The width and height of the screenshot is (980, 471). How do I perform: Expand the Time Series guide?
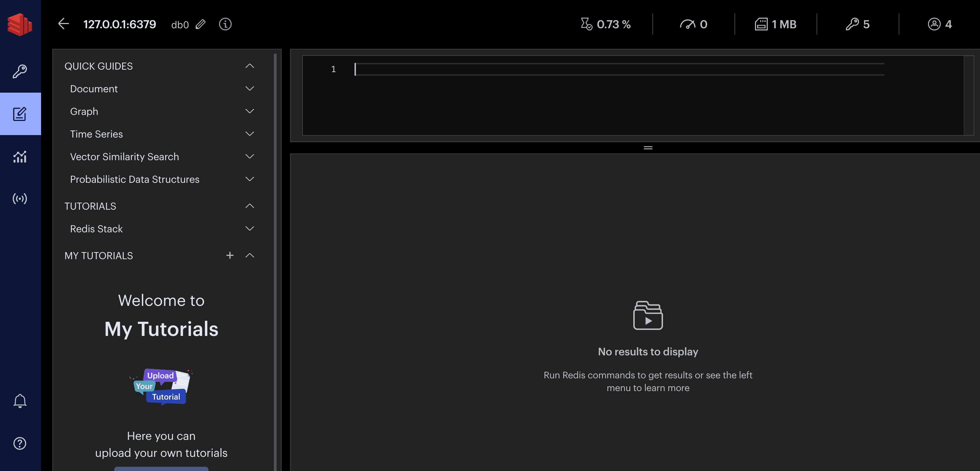coord(249,134)
